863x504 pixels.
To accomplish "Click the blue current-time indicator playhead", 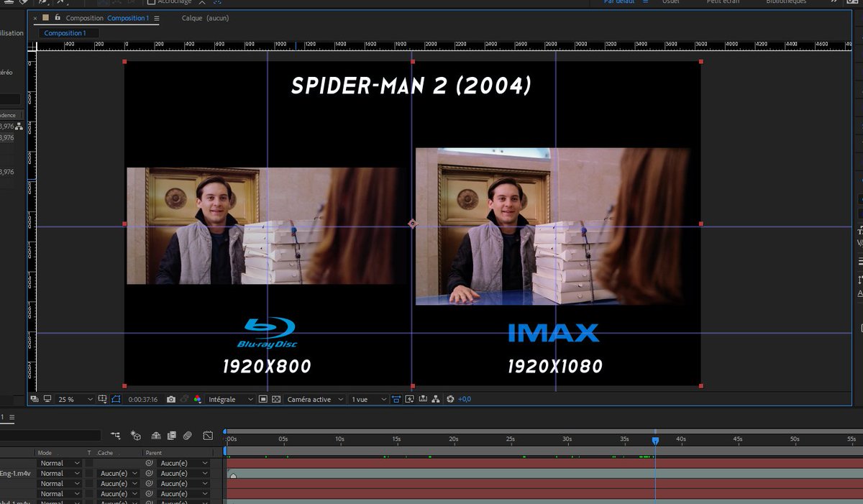I will 655,440.
